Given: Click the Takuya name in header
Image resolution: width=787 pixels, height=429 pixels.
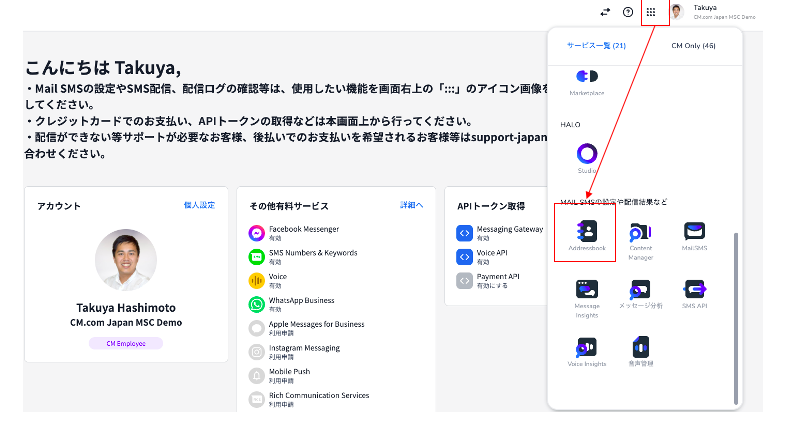Looking at the screenshot, I should click(x=705, y=8).
